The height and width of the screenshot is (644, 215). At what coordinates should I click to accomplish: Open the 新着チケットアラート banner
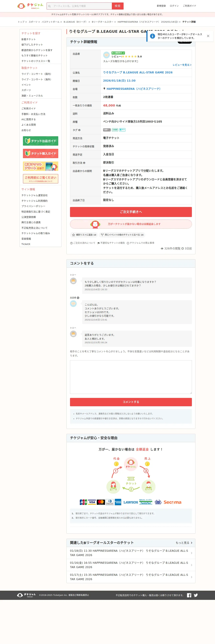(x=41, y=166)
